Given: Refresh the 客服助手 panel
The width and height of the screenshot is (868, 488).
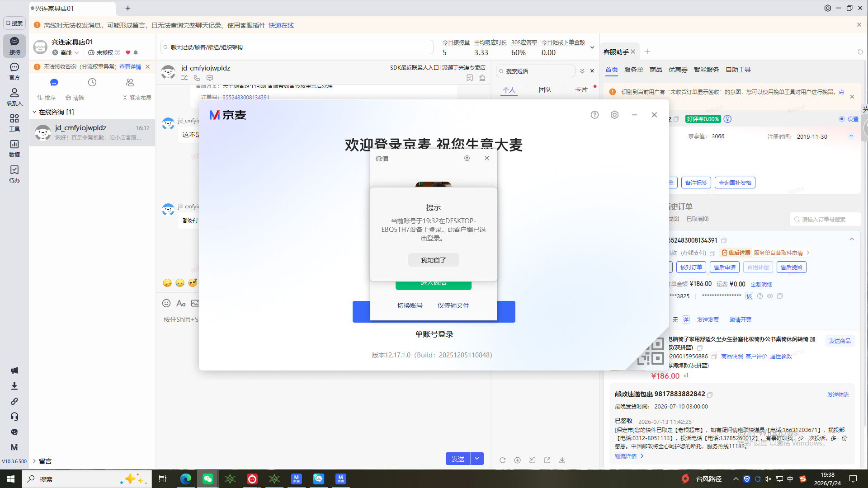Looking at the screenshot, I should 860,52.
